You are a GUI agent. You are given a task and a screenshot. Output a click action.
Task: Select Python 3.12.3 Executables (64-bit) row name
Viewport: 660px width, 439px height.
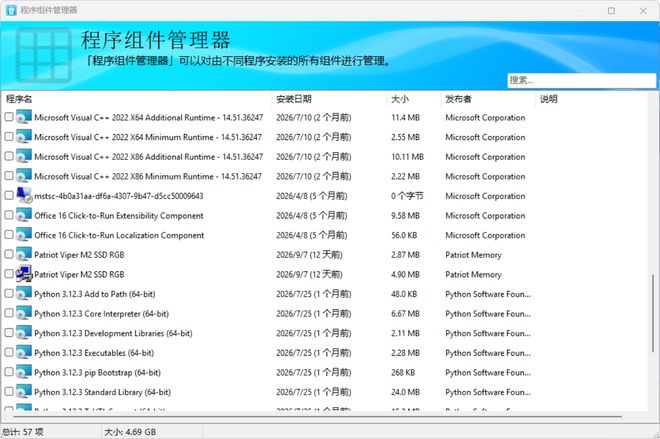pyautogui.click(x=94, y=353)
